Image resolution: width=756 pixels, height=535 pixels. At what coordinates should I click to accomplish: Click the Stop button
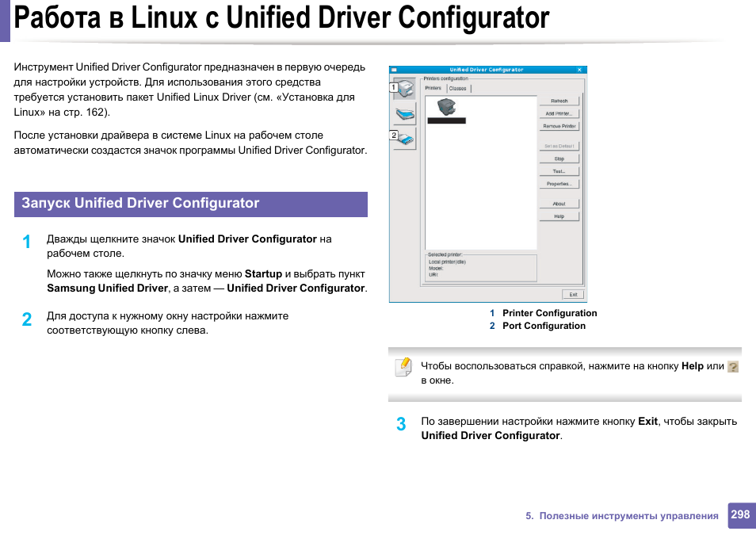coord(559,159)
